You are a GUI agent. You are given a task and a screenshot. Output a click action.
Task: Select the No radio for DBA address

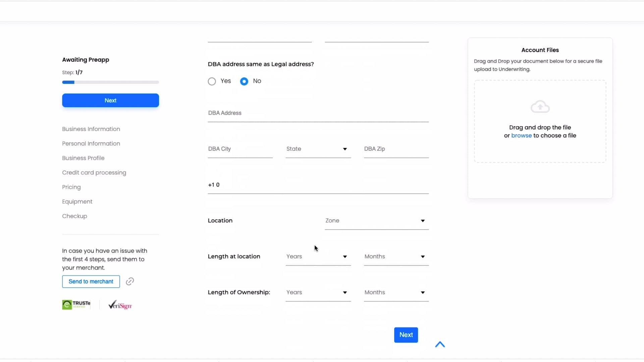(x=244, y=81)
